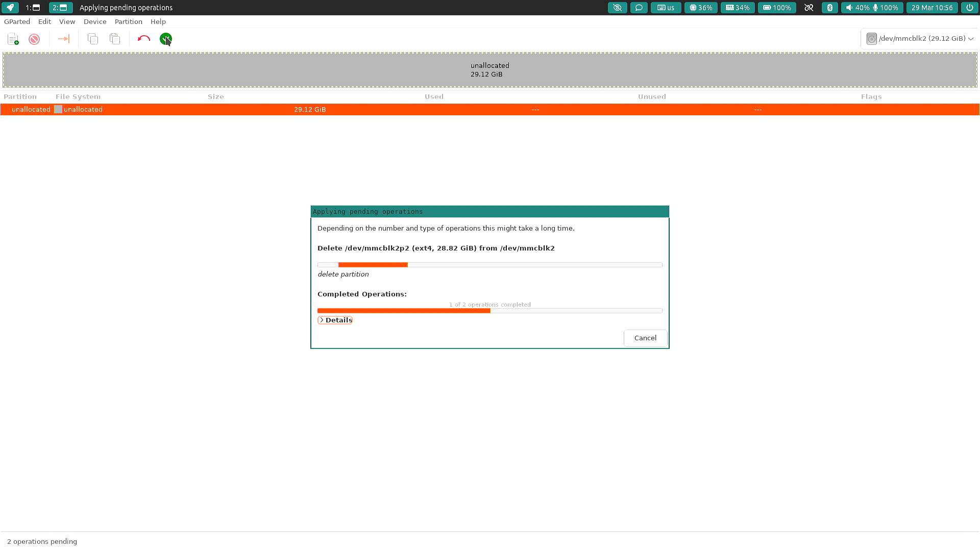The height and width of the screenshot is (551, 980).
Task: Open the Device menu
Action: click(x=95, y=21)
